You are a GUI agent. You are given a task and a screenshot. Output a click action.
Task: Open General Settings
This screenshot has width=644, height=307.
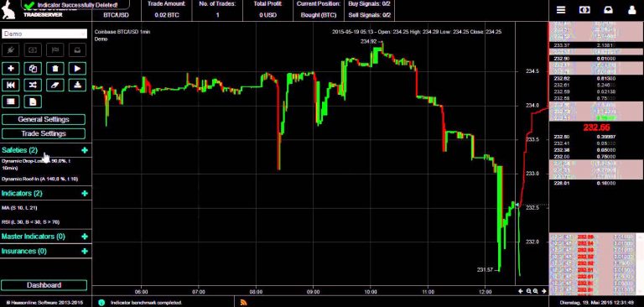(44, 120)
